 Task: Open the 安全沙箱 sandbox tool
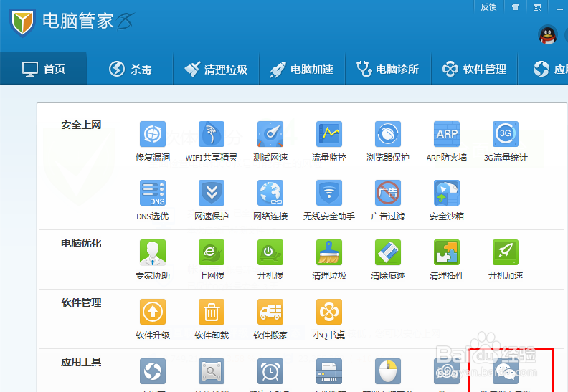pos(447,200)
